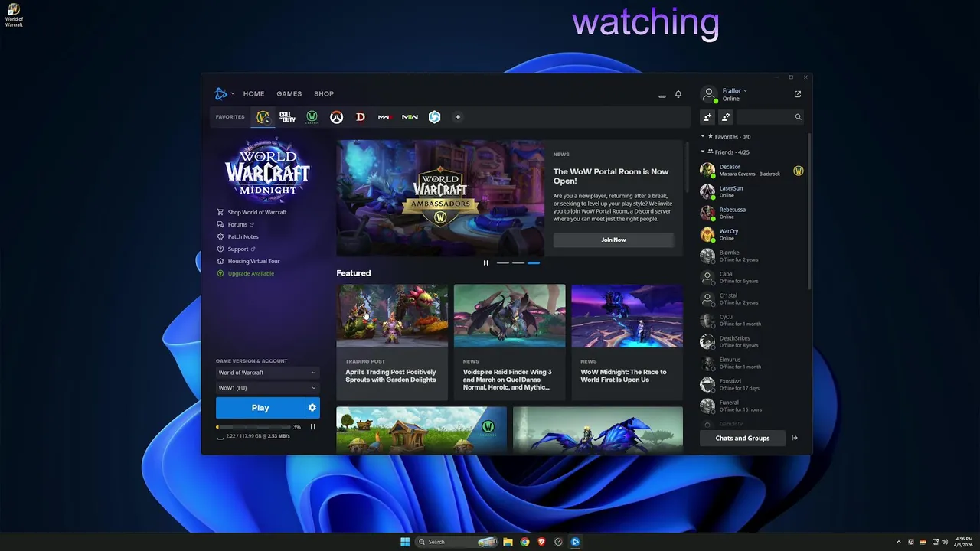Select friend Decasor in list
This screenshot has width=980, height=551.
[752, 170]
